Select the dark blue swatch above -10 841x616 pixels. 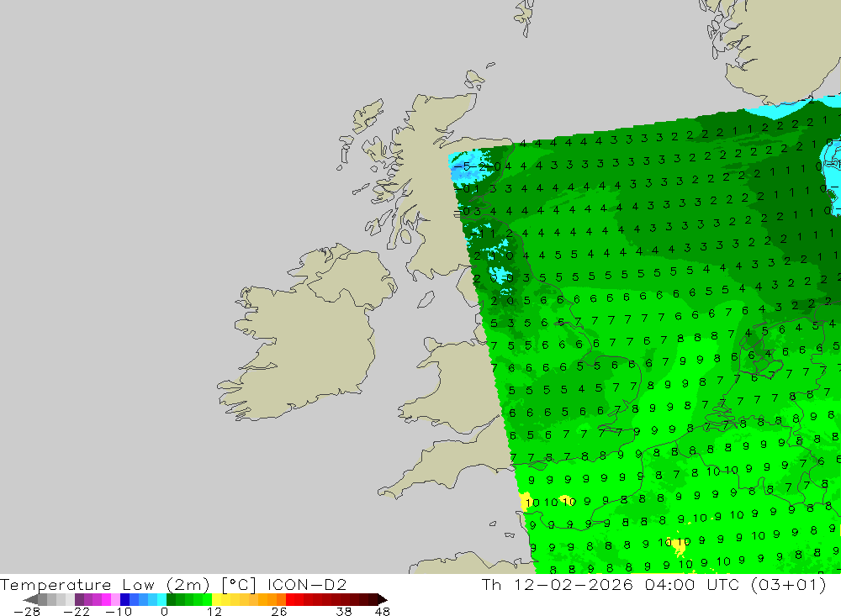124,599
